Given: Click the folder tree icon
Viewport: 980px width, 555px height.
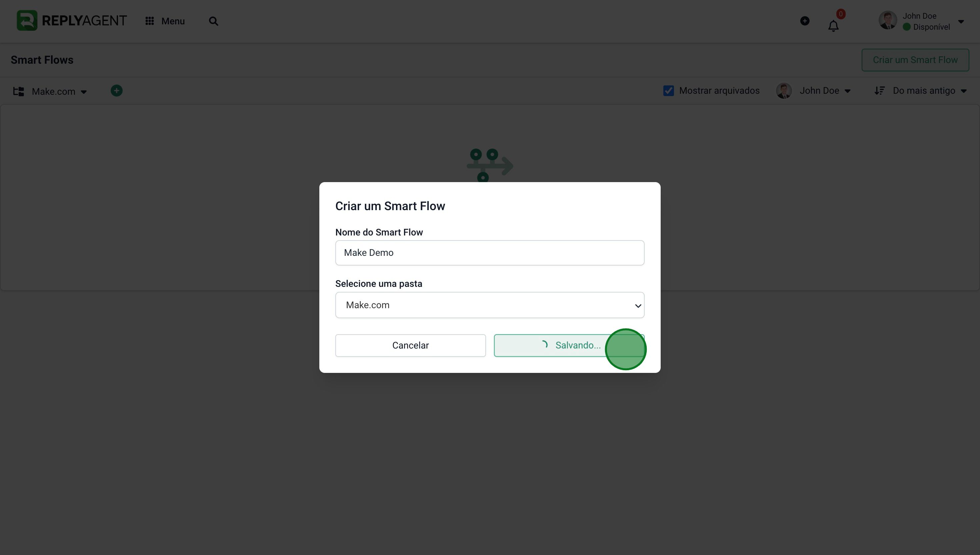Looking at the screenshot, I should [18, 91].
